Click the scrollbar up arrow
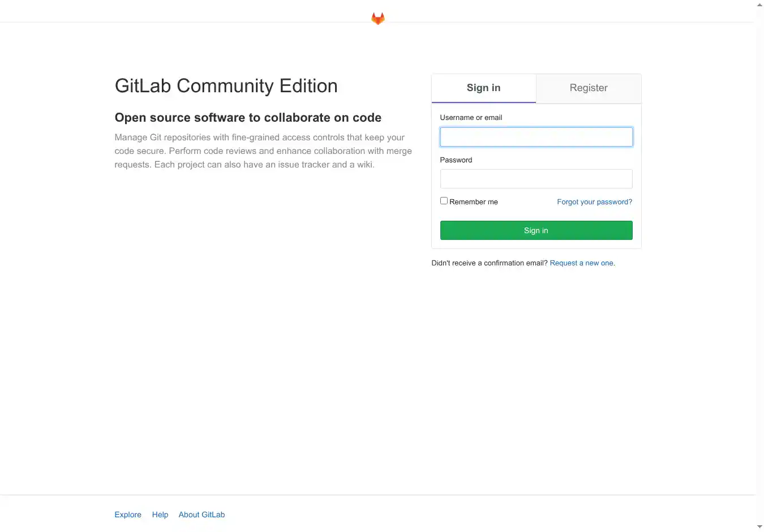Viewport: 764px width, 532px height. (760, 5)
